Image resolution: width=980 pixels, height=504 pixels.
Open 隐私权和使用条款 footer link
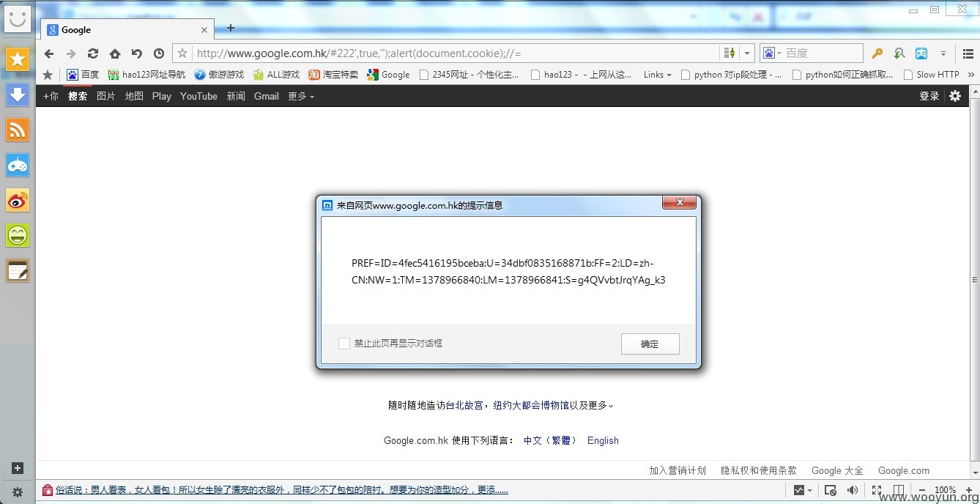[759, 470]
